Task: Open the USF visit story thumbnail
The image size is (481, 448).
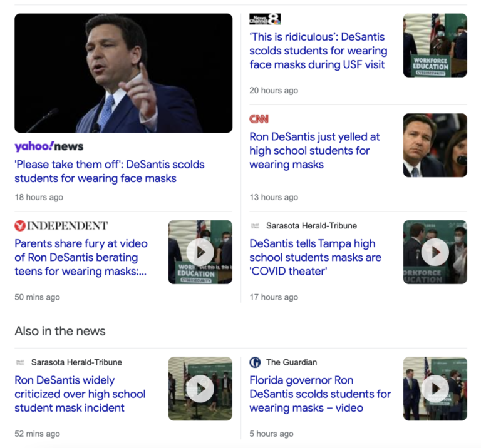Action: click(435, 46)
